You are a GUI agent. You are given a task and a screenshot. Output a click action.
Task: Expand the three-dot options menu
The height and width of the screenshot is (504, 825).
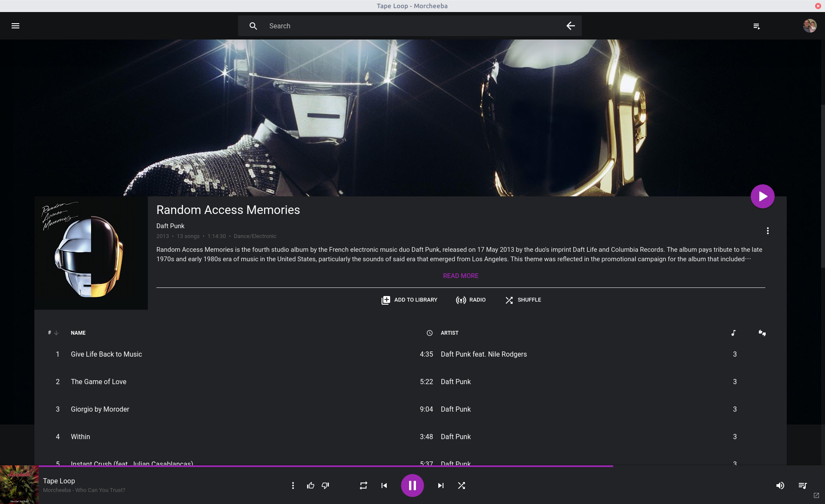tap(768, 230)
